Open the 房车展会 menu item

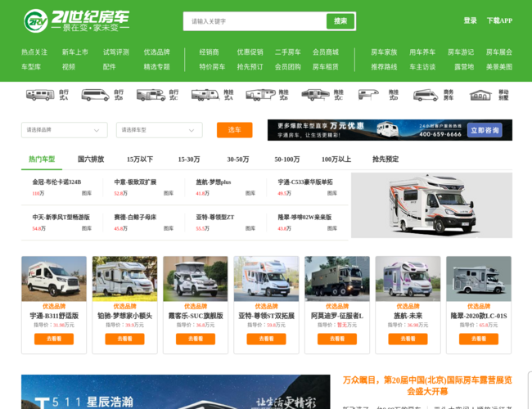click(499, 52)
